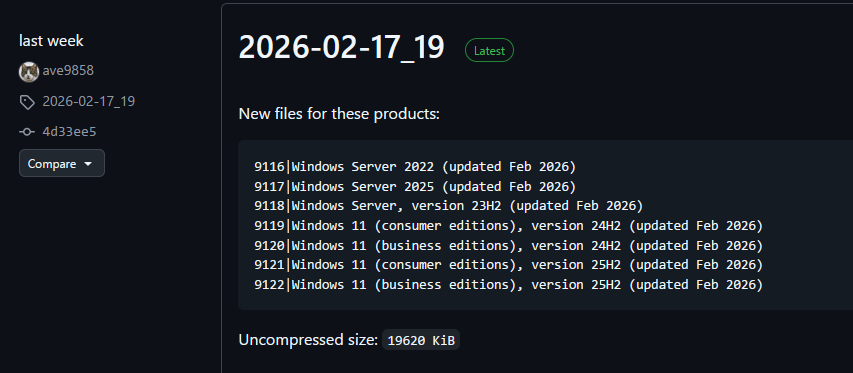853x373 pixels.
Task: Select line 9122 Windows 11 business 25H2
Action: [x=509, y=284]
